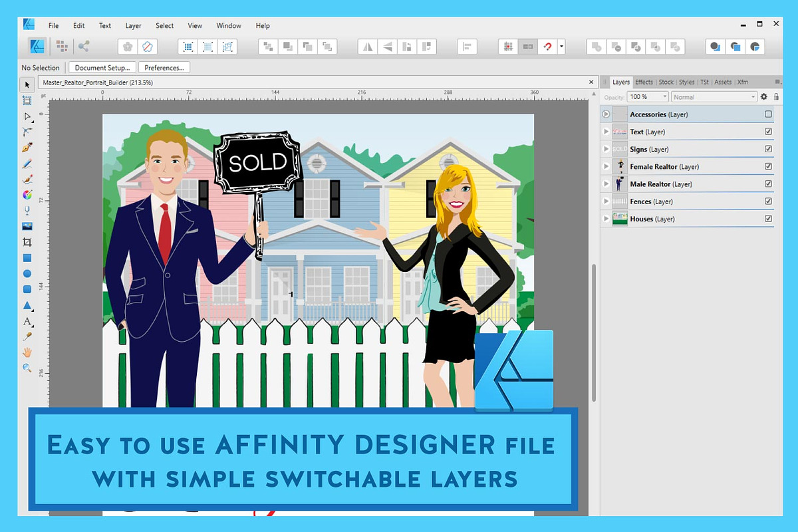This screenshot has width=798, height=532.
Task: Expand the Male Realtor layer
Action: pos(606,184)
